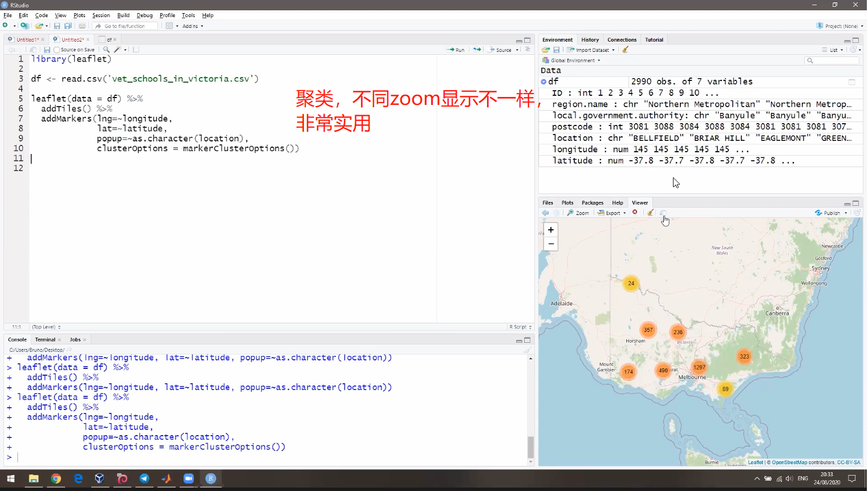The image size is (868, 491).
Task: Create a new file with the green plus icon
Action: [x=5, y=26]
